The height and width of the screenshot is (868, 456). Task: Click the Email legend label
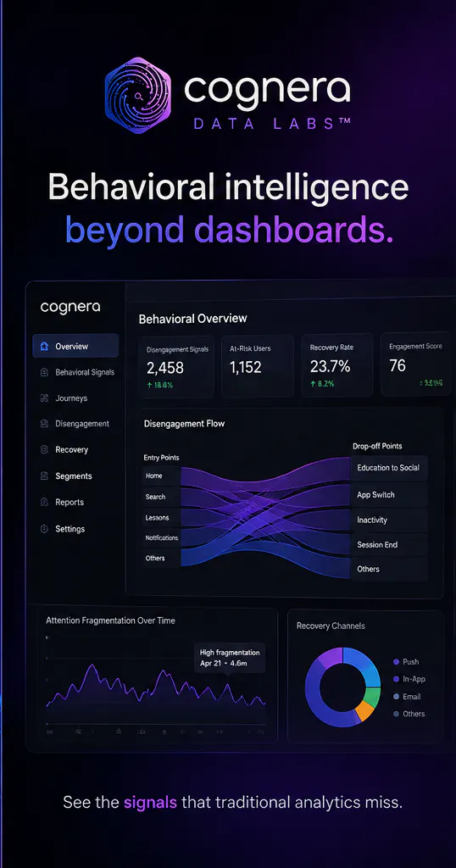coord(412,697)
